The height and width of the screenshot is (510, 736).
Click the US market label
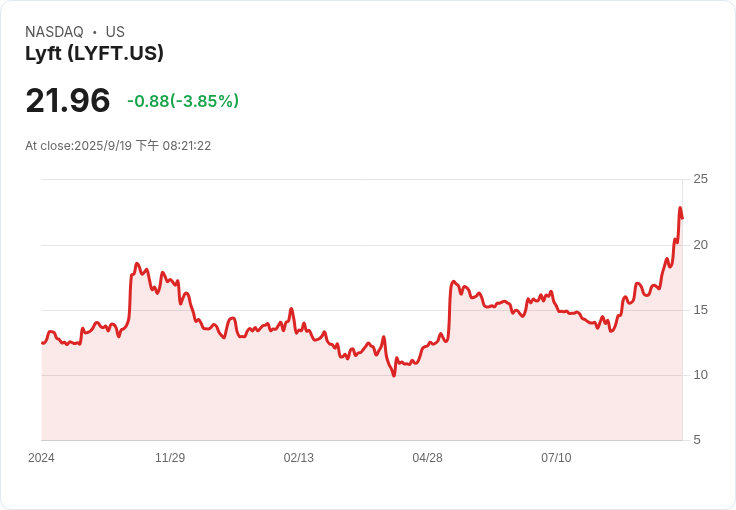[115, 32]
